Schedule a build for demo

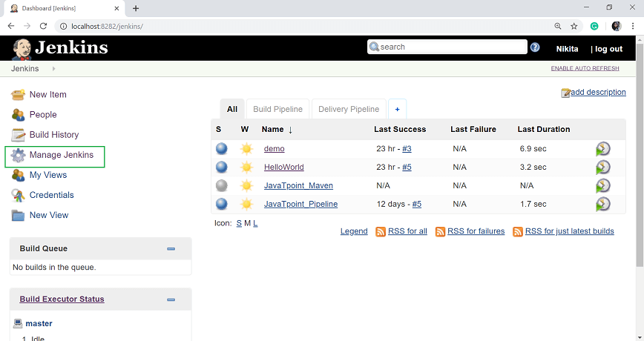coord(603,149)
